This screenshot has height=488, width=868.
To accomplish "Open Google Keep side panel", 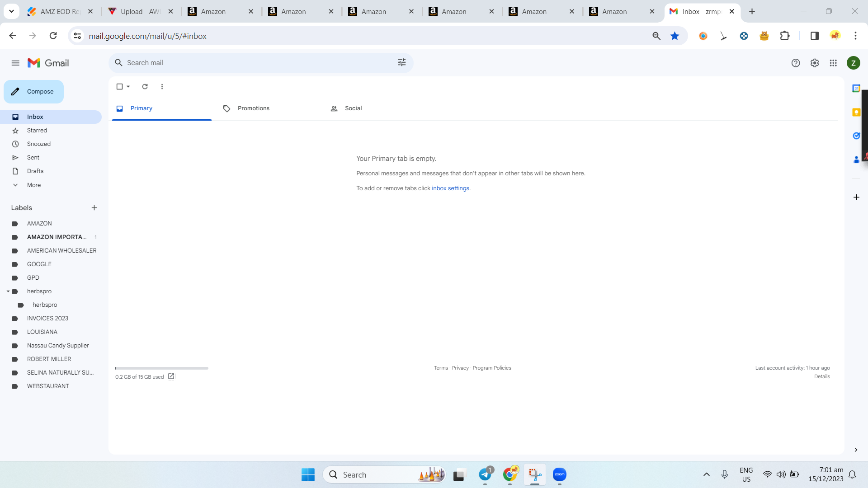I will (x=856, y=112).
